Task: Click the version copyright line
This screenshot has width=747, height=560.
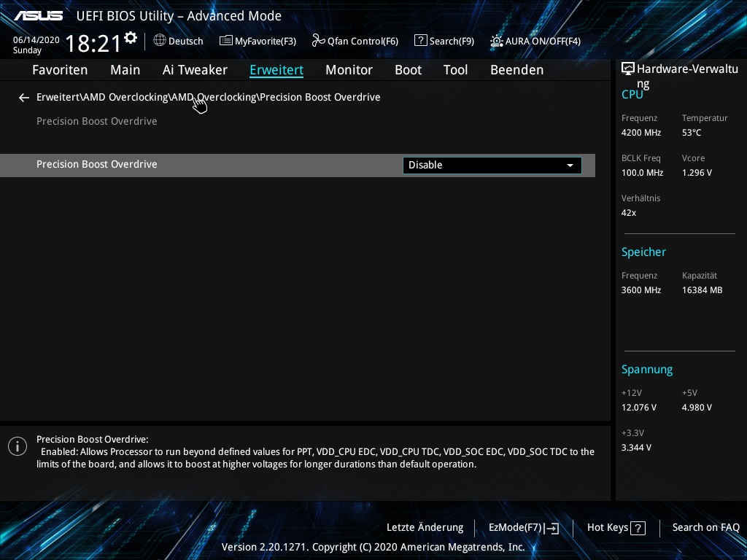Action: (373, 547)
